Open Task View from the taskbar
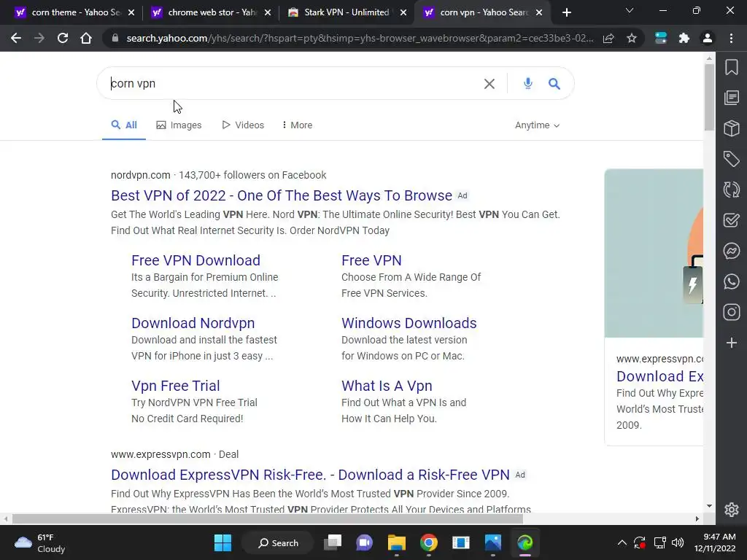Image resolution: width=747 pixels, height=560 pixels. [333, 542]
